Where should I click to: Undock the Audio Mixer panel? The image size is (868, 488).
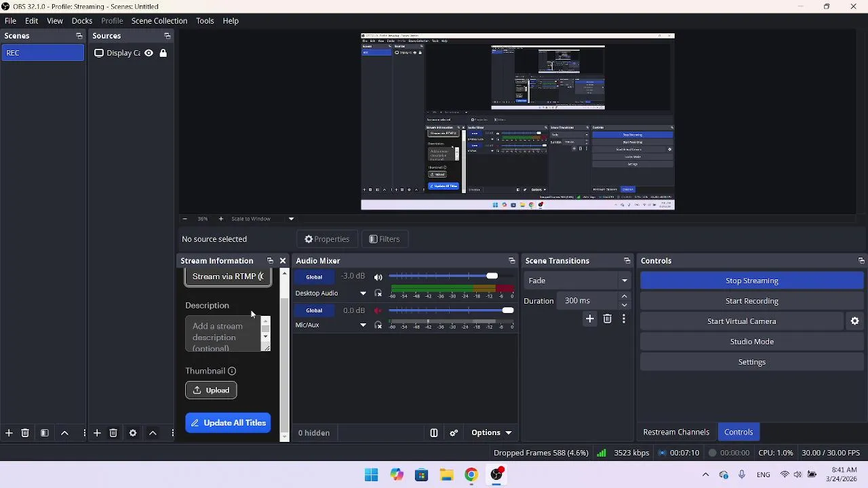[512, 261]
